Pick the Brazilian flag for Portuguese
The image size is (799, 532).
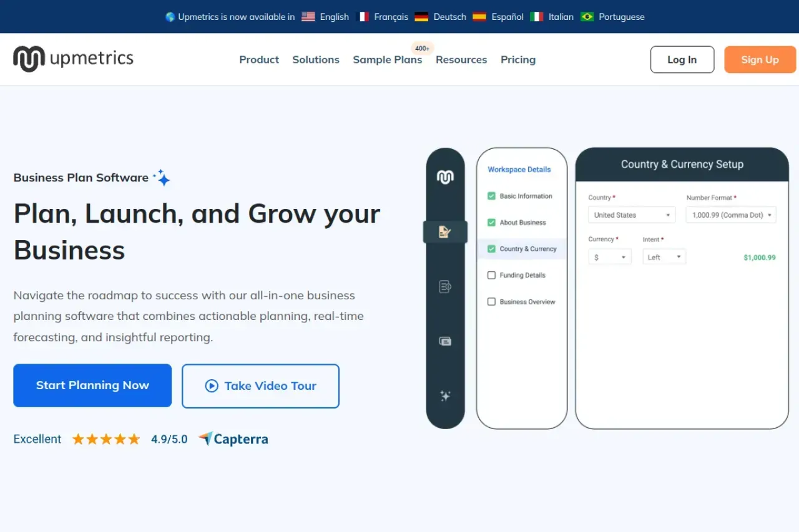tap(587, 17)
